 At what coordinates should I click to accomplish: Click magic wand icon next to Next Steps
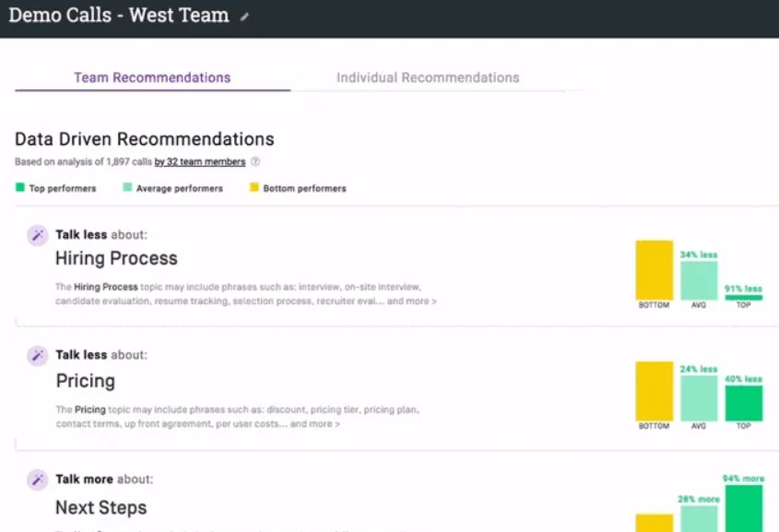tap(37, 479)
